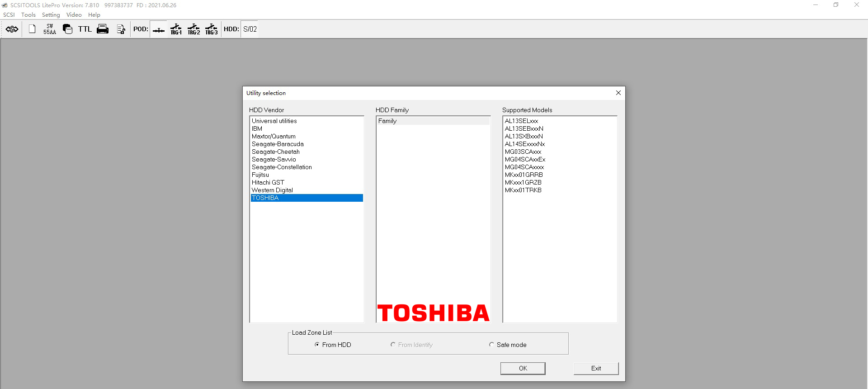Image resolution: width=868 pixels, height=389 pixels.
Task: Select MKxx01TRKB model entry
Action: (x=560, y=190)
